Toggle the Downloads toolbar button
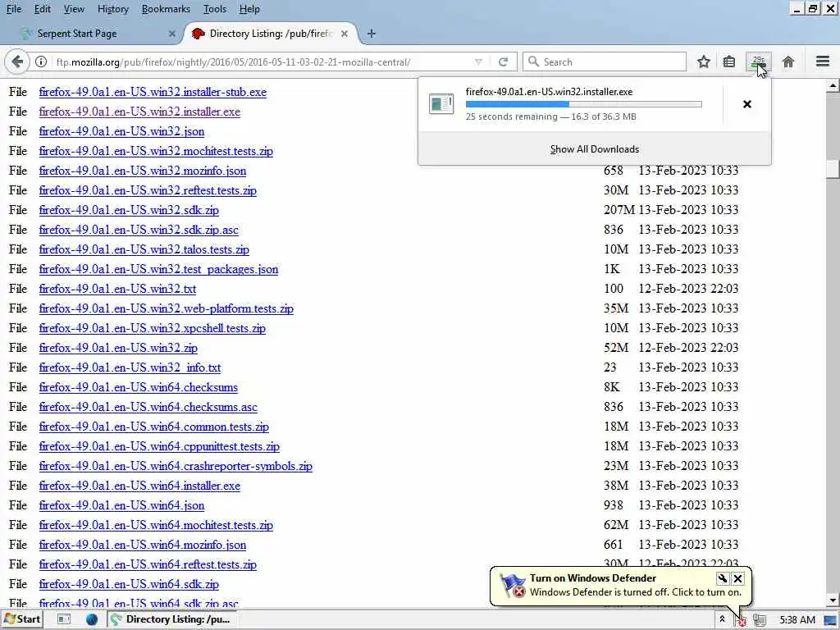Screen dimensions: 840x630 (759, 62)
